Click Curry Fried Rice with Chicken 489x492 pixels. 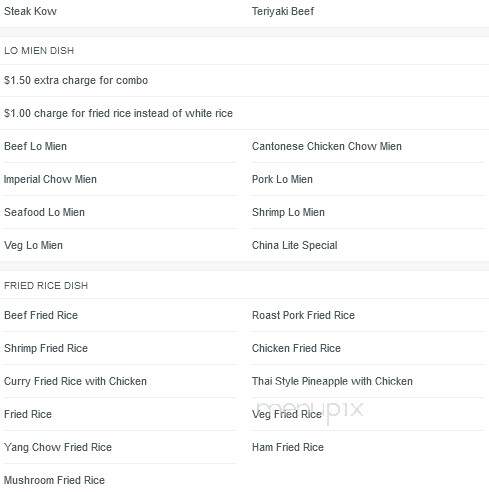(x=75, y=381)
